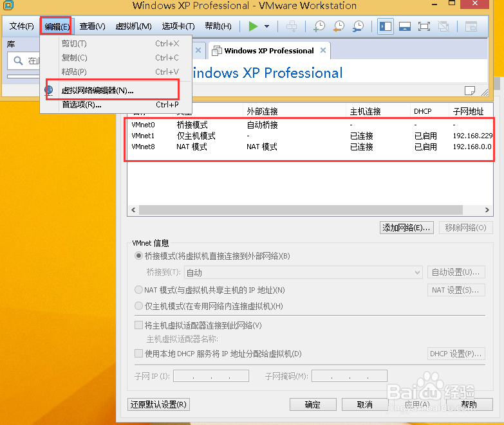504x425 pixels.
Task: Check 使用本地 DHCP 服务 checkbox
Action: pos(138,354)
